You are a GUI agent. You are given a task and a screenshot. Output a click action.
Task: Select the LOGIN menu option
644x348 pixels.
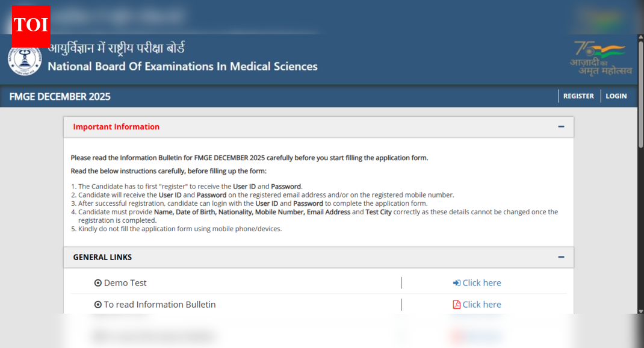point(616,96)
